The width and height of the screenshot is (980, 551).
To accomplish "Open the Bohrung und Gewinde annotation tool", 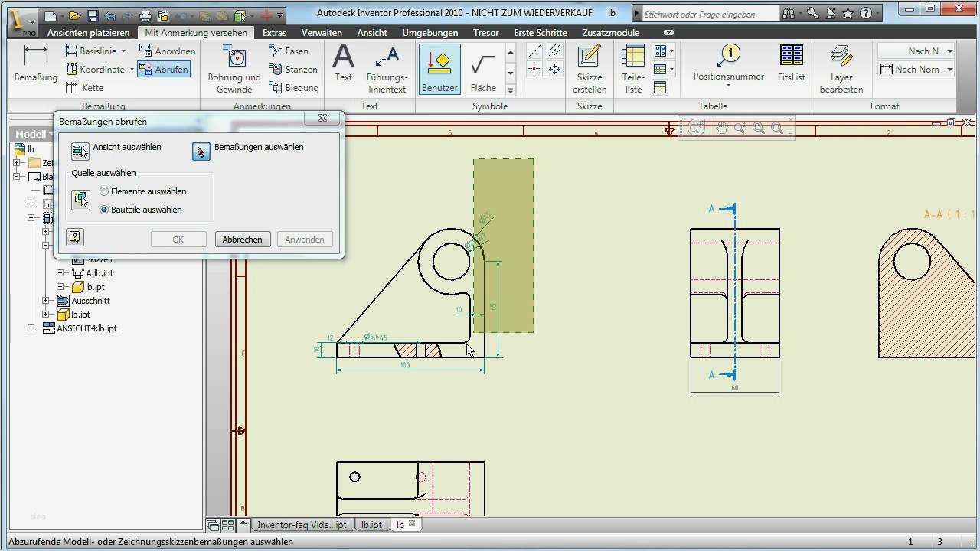I will point(234,70).
